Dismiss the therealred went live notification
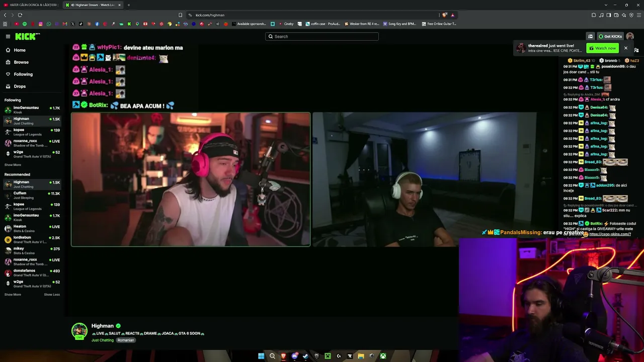Viewport: 644px width, 362px height. tap(625, 48)
